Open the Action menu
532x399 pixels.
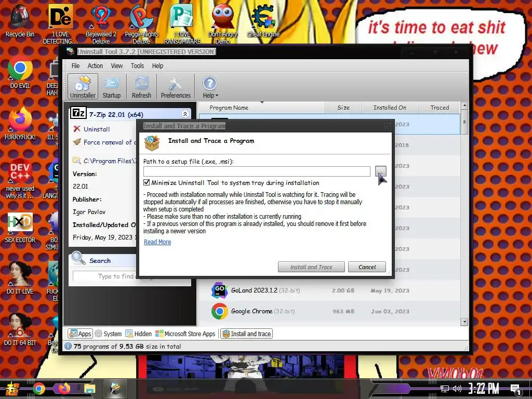click(x=95, y=66)
